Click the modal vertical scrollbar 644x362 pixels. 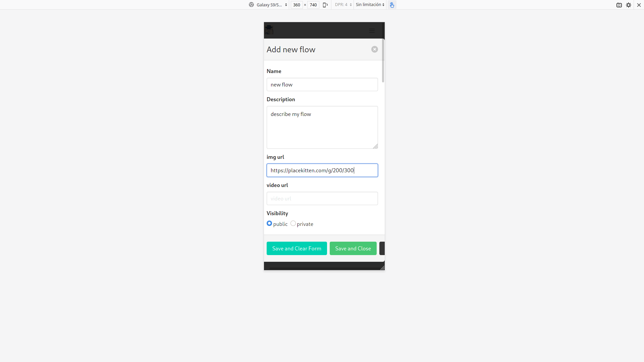[383, 61]
